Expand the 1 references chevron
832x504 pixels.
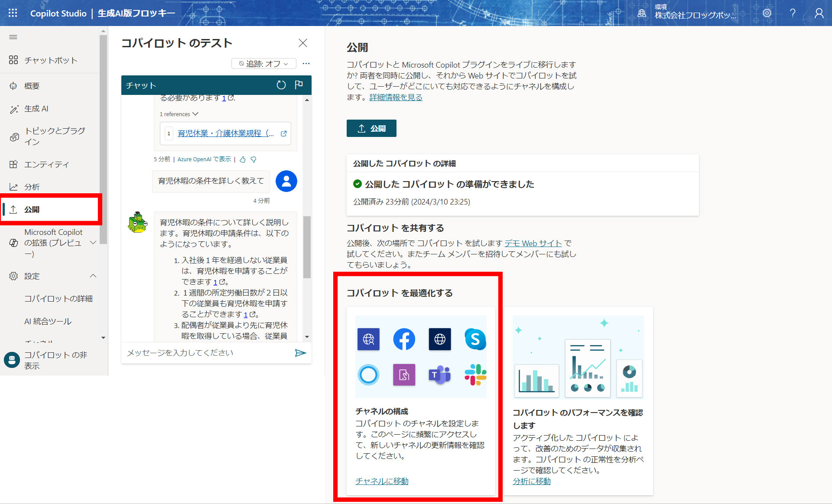click(x=195, y=114)
